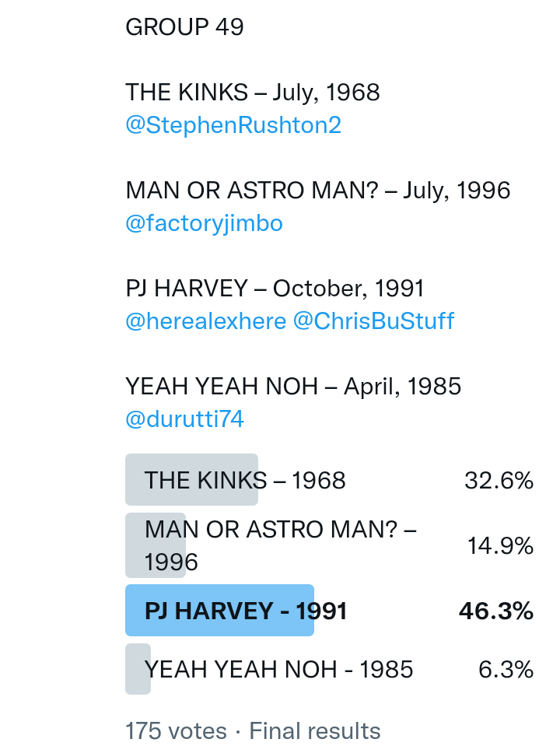Viewport: 560px width, 753px height.
Task: Select YEAH YEAH NOH - 1985 poll option
Action: (278, 669)
